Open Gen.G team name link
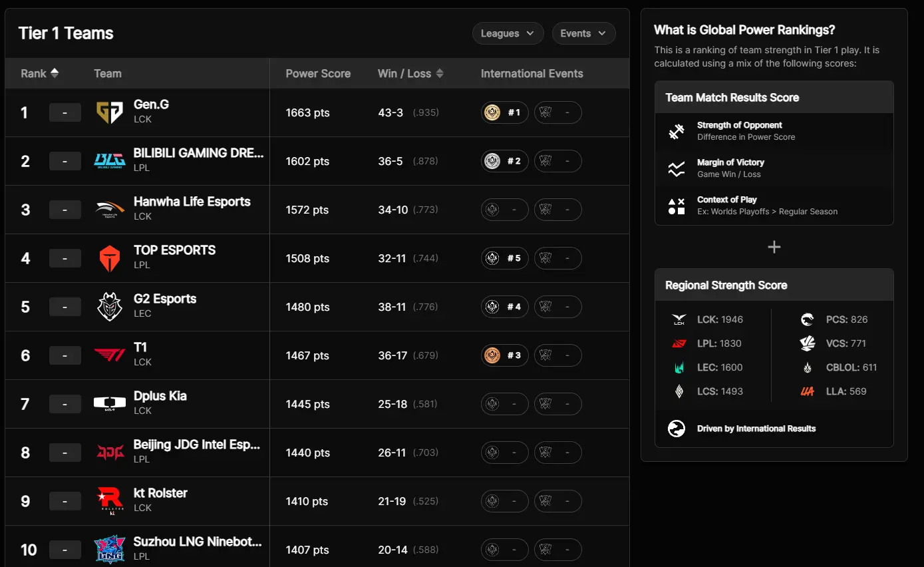 click(x=151, y=104)
